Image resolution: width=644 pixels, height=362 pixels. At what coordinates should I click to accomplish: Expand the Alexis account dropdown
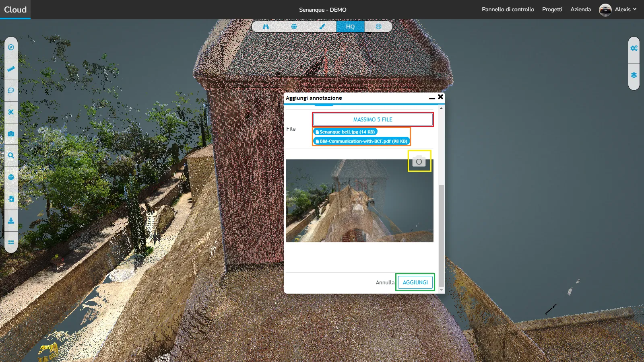tap(626, 9)
